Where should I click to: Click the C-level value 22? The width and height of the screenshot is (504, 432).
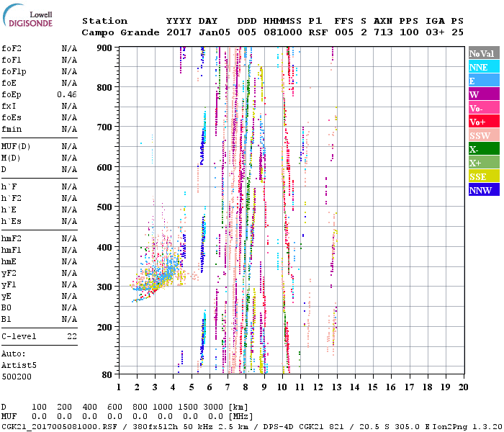click(x=72, y=336)
